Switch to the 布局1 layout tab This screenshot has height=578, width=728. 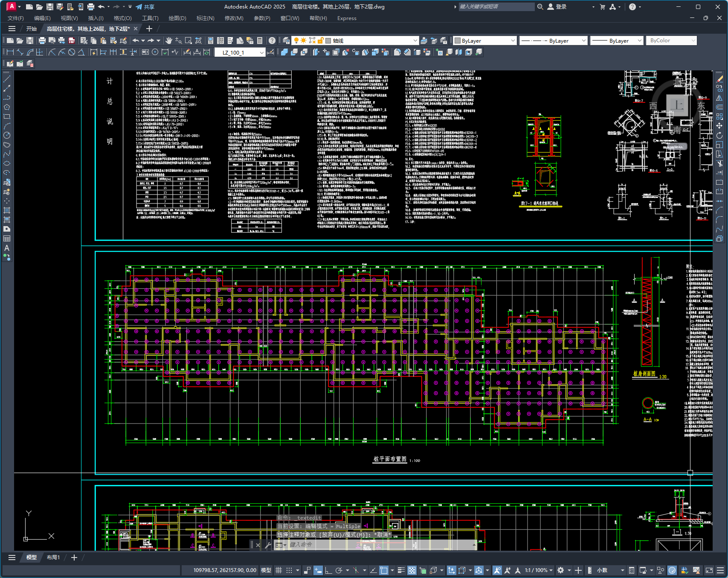tap(53, 558)
